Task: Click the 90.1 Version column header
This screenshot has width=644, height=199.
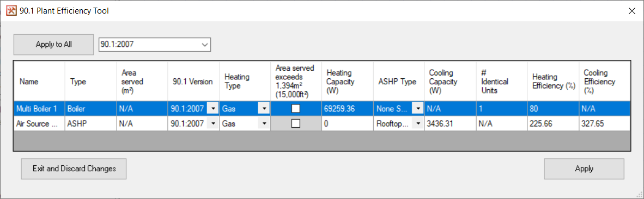Action: pyautogui.click(x=193, y=82)
